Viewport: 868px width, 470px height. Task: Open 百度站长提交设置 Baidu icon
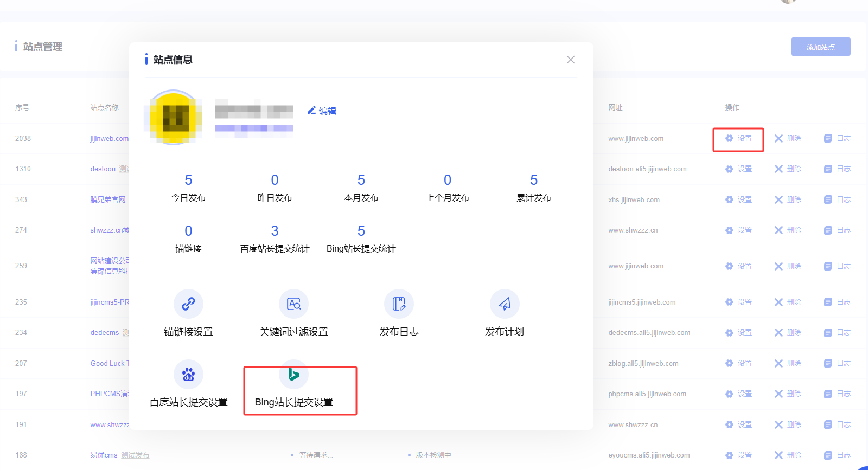[188, 374]
